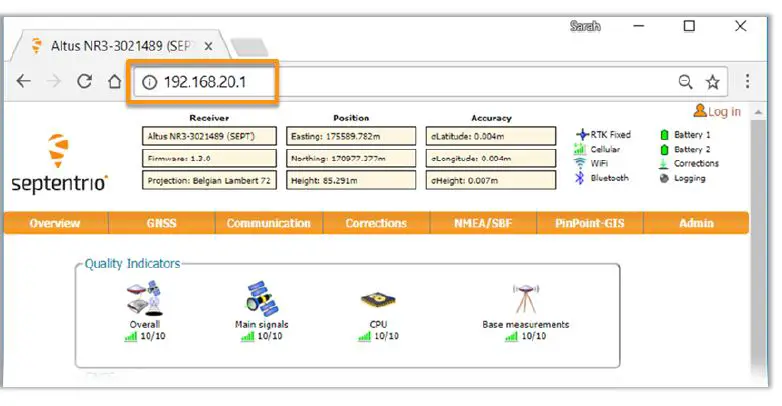Open the Corrections menu tab

376,223
